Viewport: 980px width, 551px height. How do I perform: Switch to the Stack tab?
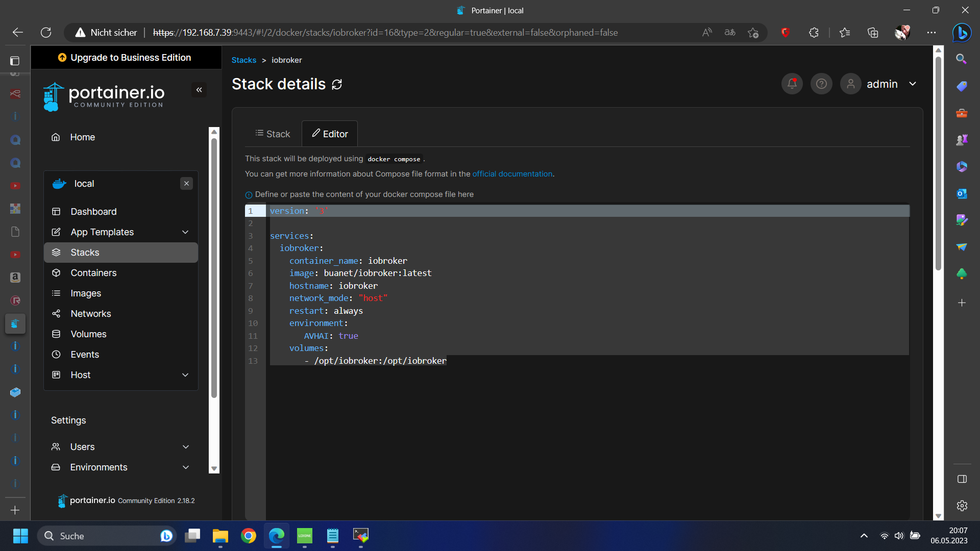point(273,134)
